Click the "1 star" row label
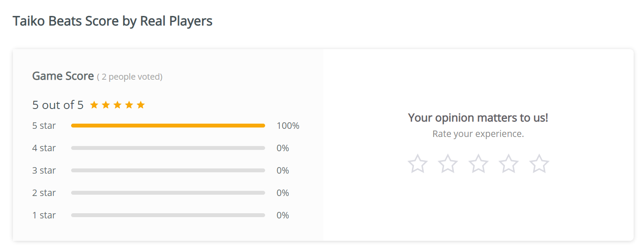This screenshot has height=252, width=644. pos(44,215)
